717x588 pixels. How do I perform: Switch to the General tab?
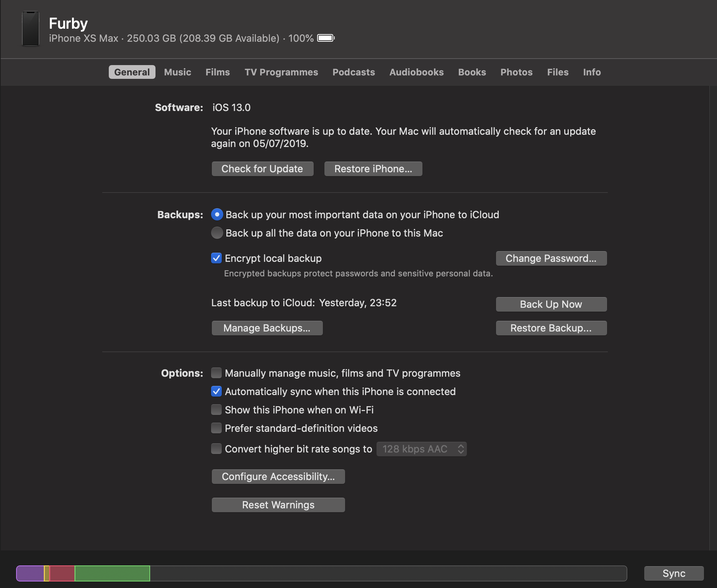pyautogui.click(x=132, y=72)
